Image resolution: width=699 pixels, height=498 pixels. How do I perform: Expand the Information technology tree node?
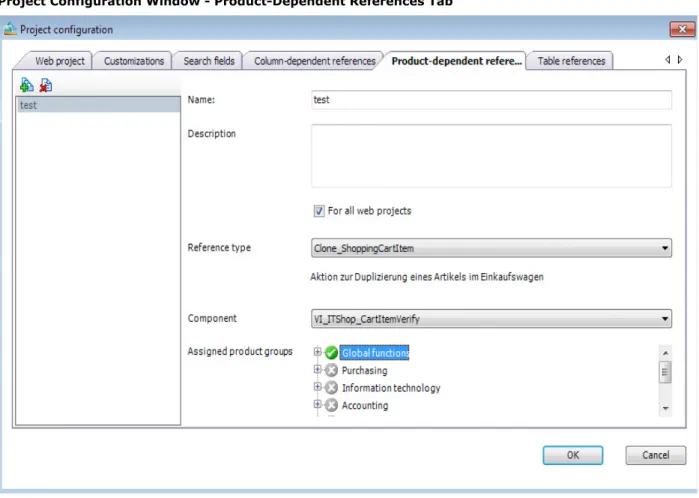pyautogui.click(x=317, y=387)
